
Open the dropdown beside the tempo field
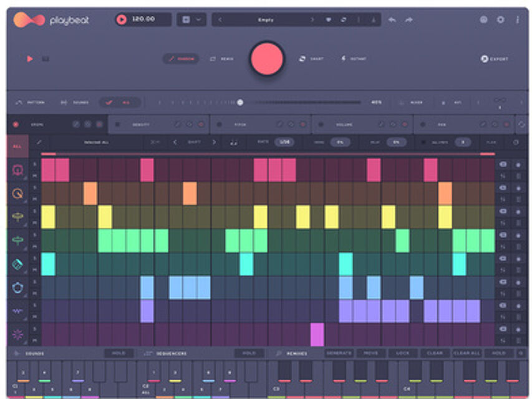191,20
